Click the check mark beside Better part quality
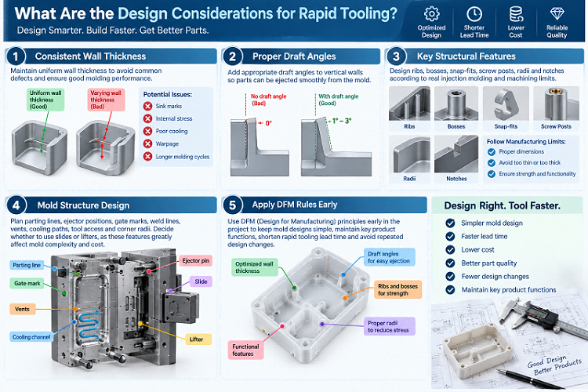Image resolution: width=588 pixels, height=392 pixels. pyautogui.click(x=450, y=263)
